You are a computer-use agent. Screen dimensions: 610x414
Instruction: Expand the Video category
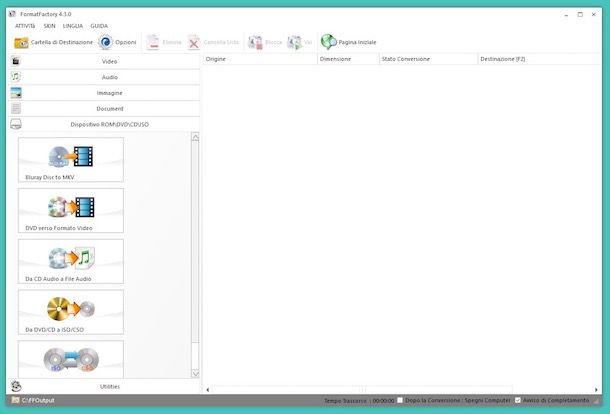pos(104,61)
